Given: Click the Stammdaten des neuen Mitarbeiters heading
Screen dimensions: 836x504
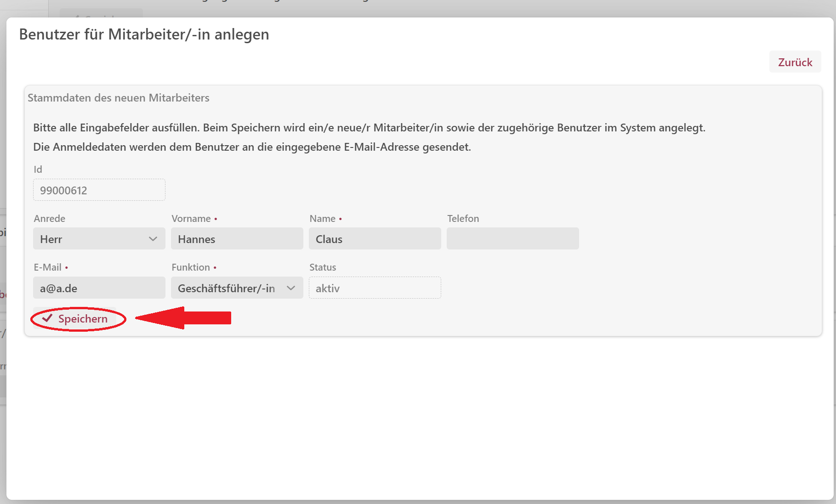Looking at the screenshot, I should click(119, 98).
